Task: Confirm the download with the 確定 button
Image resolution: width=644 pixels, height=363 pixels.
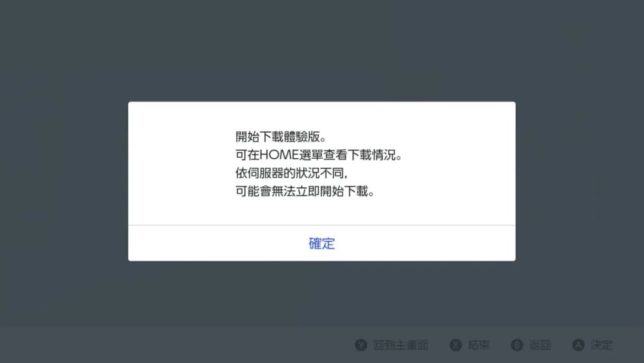Action: (321, 244)
